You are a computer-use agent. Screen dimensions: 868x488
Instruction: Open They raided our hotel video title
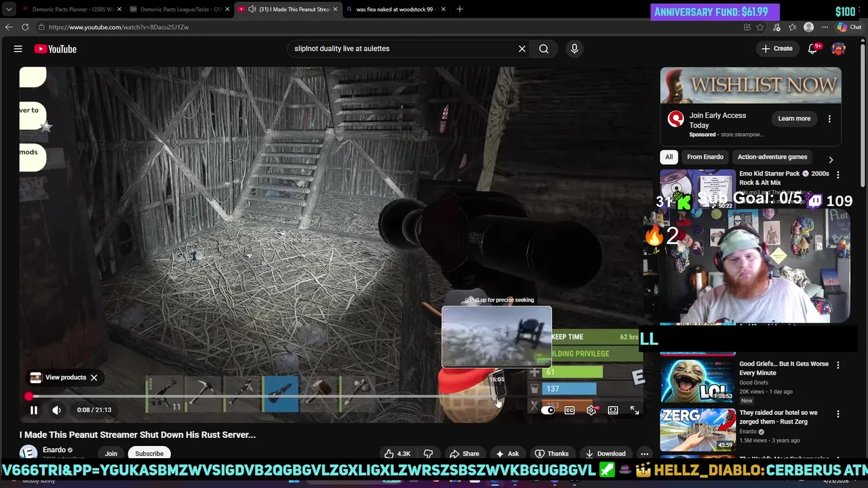(x=778, y=417)
